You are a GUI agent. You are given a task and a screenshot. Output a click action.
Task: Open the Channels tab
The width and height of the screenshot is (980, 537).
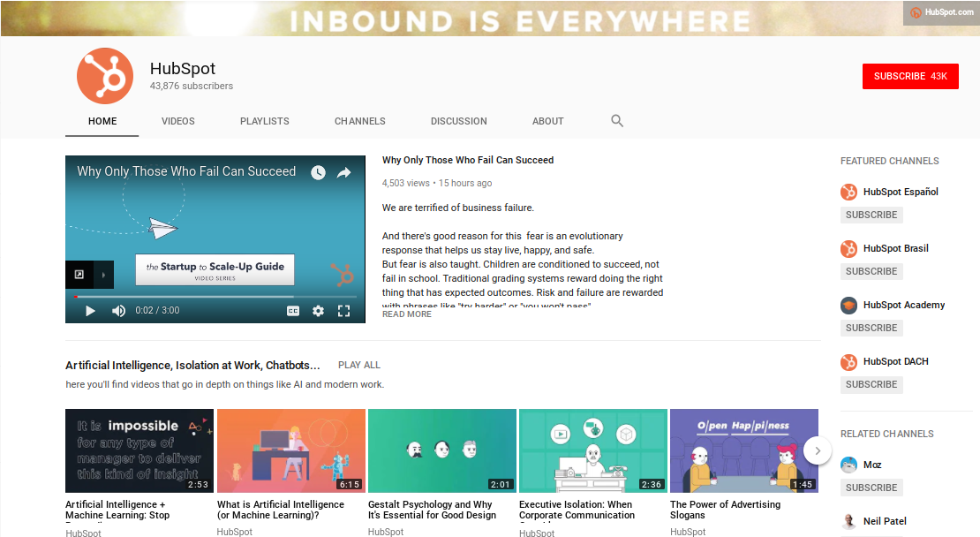pyautogui.click(x=360, y=121)
